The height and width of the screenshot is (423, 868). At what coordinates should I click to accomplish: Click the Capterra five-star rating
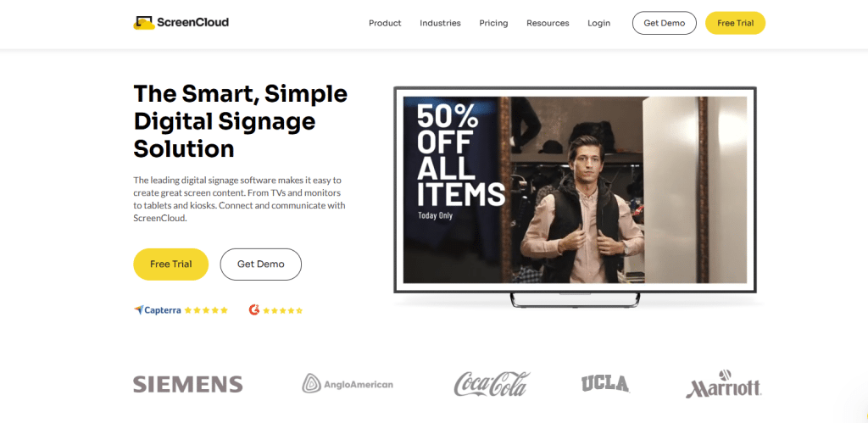(x=206, y=310)
